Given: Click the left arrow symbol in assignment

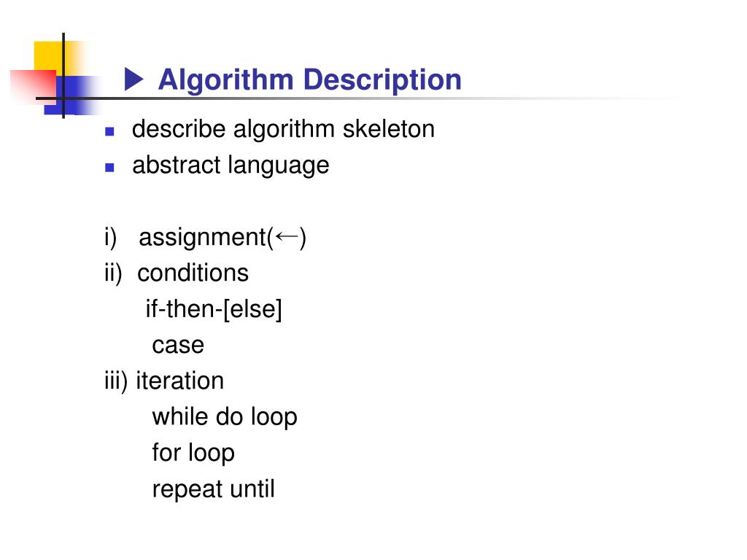Looking at the screenshot, I should pos(287,236).
